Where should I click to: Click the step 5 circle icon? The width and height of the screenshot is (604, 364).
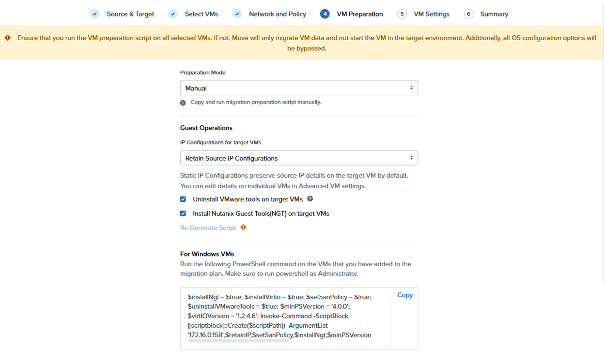[402, 14]
